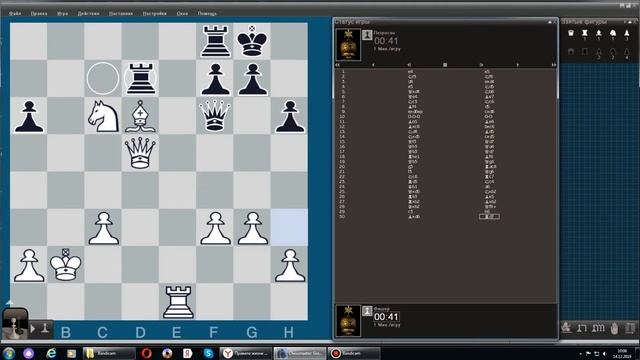Click the captured white pawn icon

627,33
